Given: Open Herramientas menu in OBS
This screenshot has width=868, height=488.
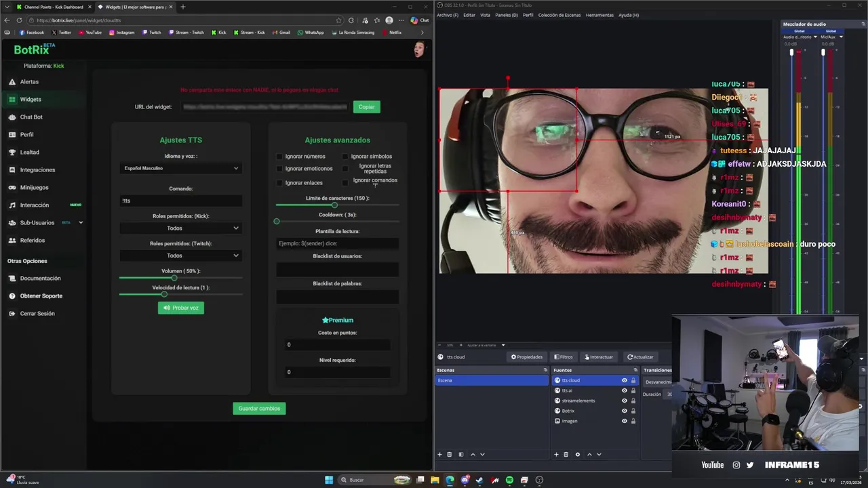Looking at the screenshot, I should [599, 15].
